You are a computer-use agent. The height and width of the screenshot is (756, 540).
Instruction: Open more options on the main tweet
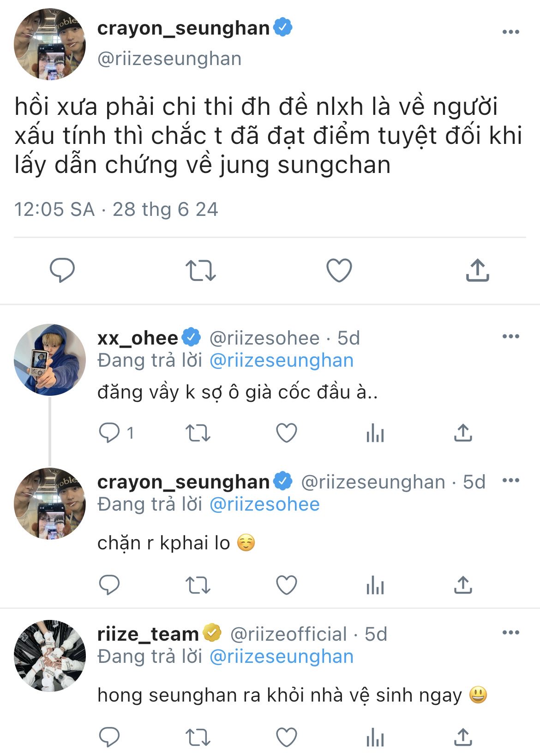pyautogui.click(x=510, y=32)
